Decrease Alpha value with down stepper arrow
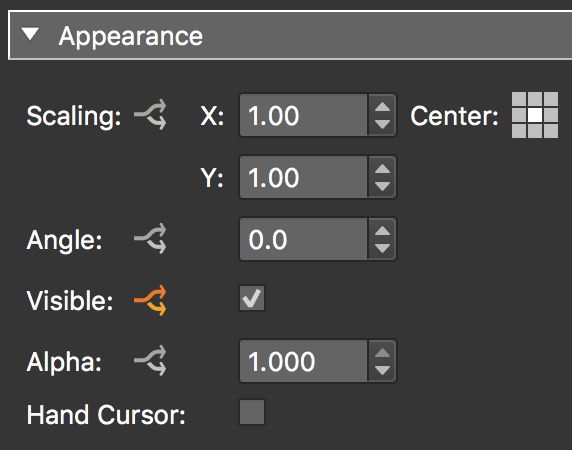572x450 pixels. pyautogui.click(x=382, y=370)
